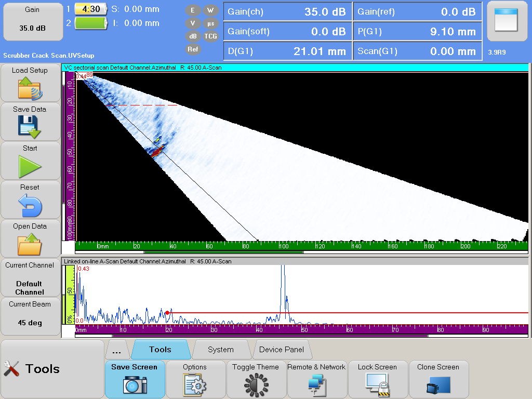The image size is (532, 399).
Task: Toggle the TCG indicator
Action: [x=210, y=36]
